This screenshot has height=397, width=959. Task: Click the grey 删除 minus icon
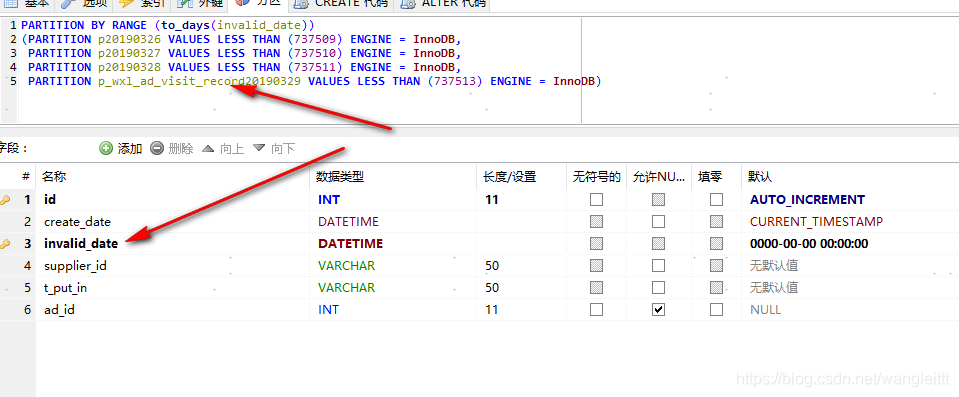point(157,148)
